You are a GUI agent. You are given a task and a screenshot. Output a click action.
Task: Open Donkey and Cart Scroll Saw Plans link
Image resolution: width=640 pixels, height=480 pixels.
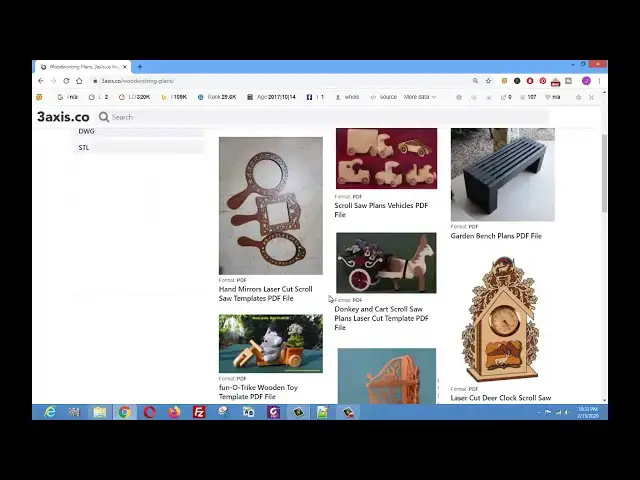381,318
